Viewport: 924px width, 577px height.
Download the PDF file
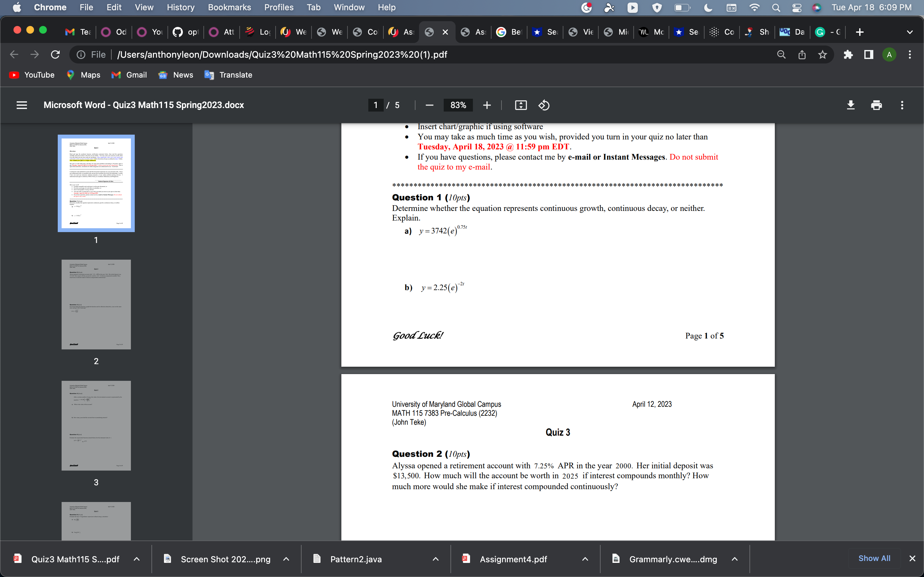click(x=851, y=105)
